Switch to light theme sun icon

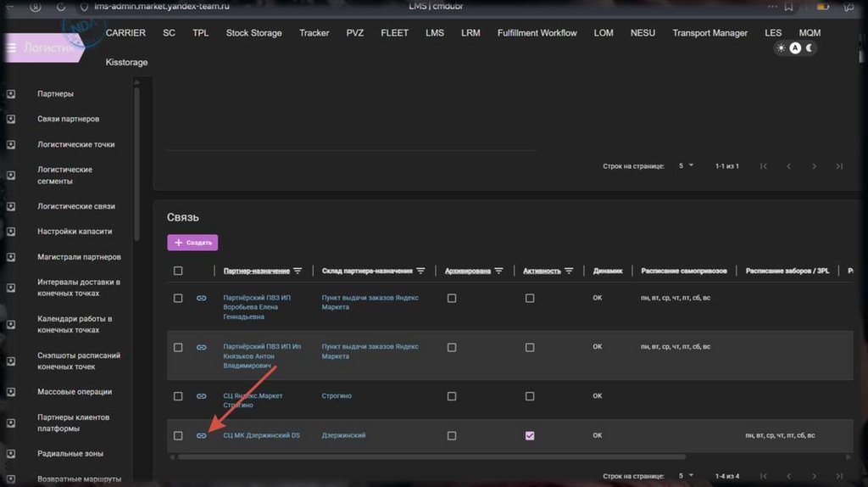point(782,48)
